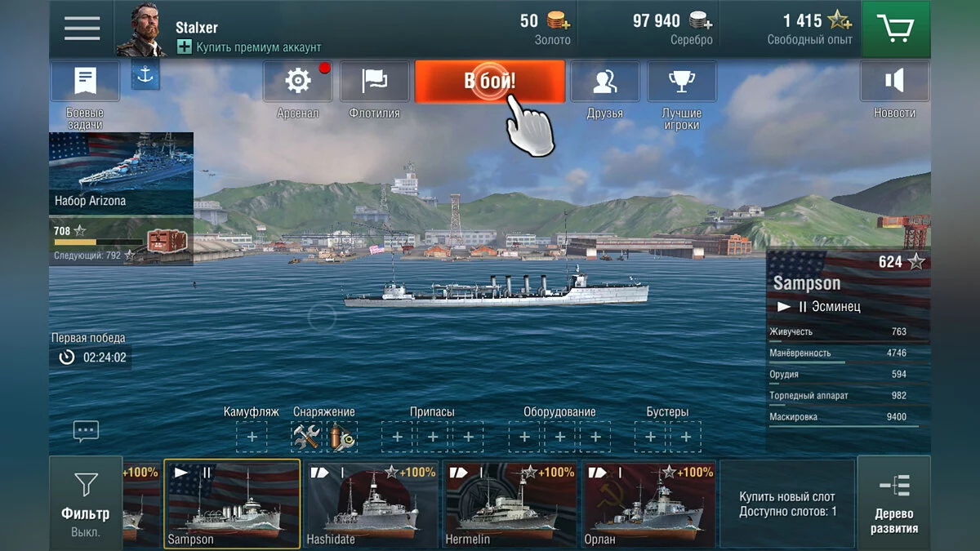The image size is (980, 551).
Task: Open the shopping cart store
Action: pyautogui.click(x=895, y=29)
